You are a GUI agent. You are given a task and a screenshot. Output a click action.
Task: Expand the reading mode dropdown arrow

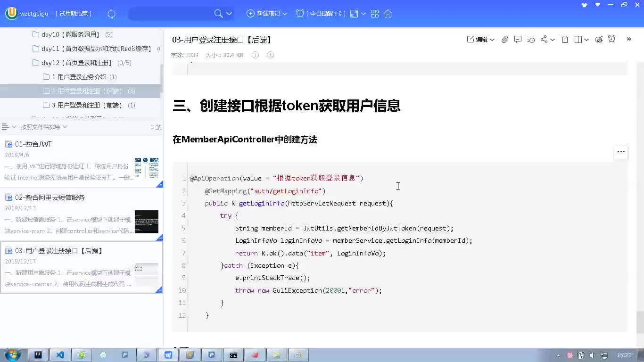coord(586,40)
